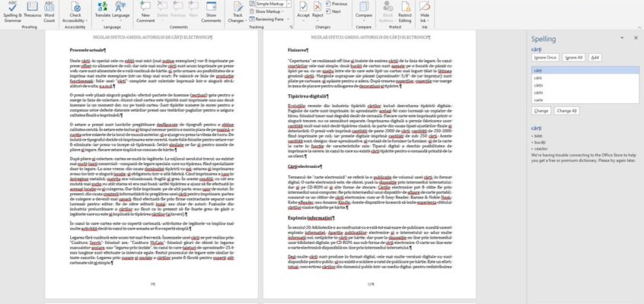This screenshot has height=304, width=644.
Task: Click the greyed Delete comment icon
Action: click(x=162, y=6)
